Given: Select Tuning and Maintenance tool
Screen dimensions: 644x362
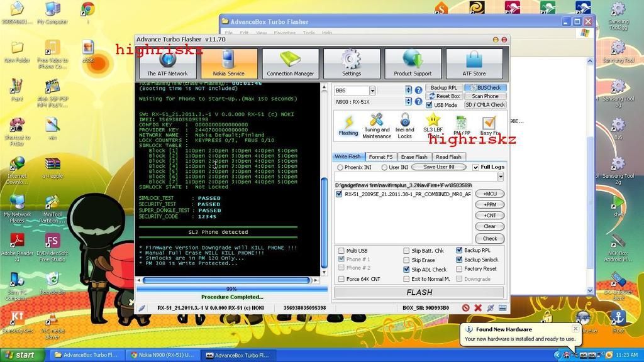Looking at the screenshot, I should click(376, 125).
